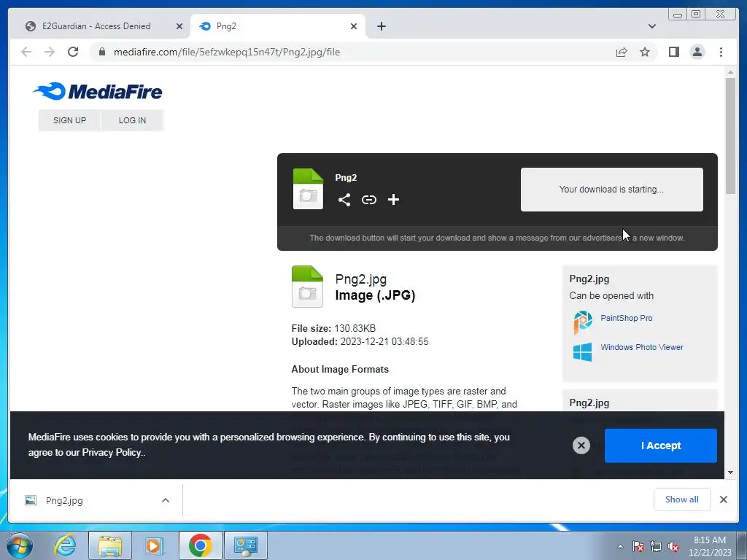Click About Image Formats heading
Image resolution: width=747 pixels, height=560 pixels.
tap(340, 369)
